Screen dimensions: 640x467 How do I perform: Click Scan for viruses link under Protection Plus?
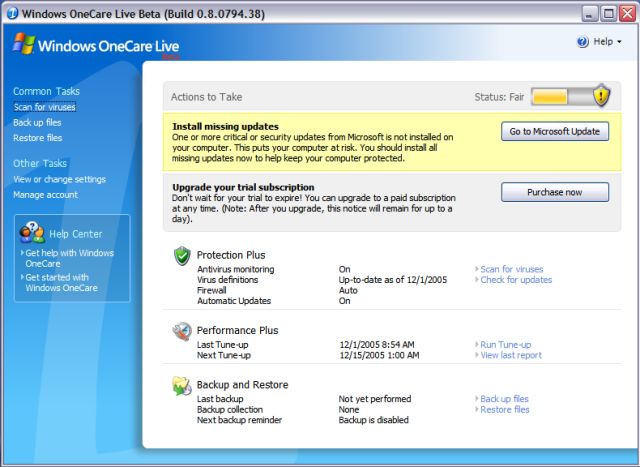(x=512, y=269)
